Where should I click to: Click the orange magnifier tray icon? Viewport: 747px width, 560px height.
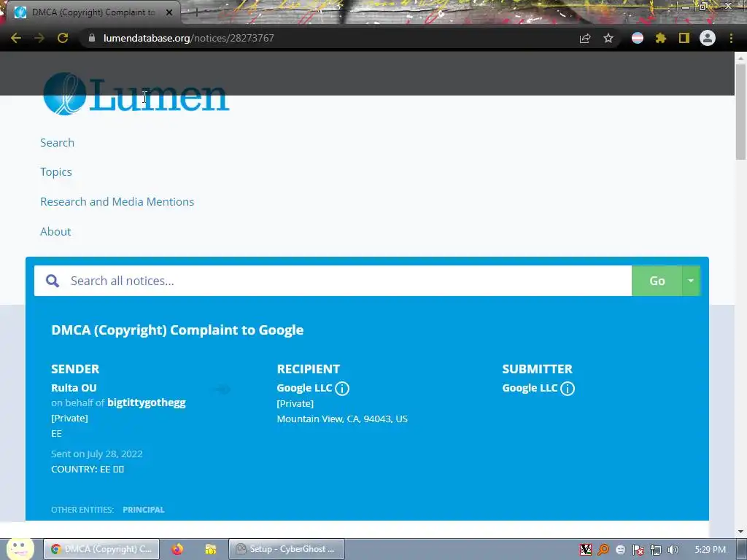[x=603, y=550]
